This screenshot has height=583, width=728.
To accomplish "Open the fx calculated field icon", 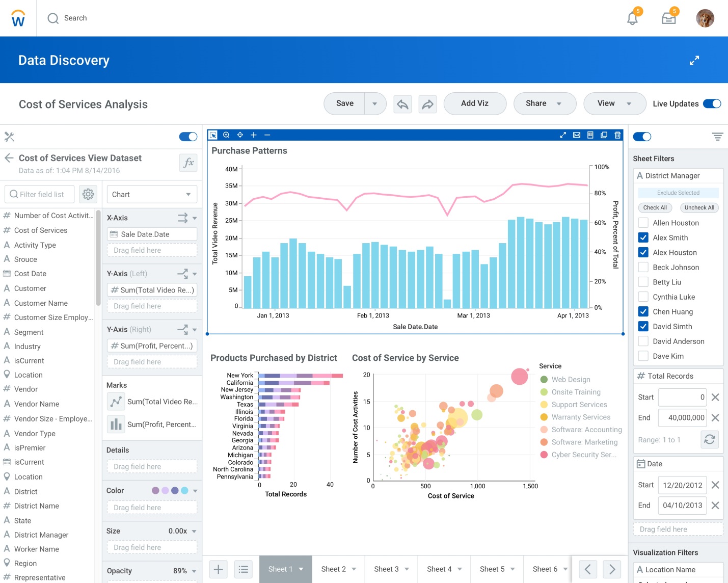I will point(188,163).
